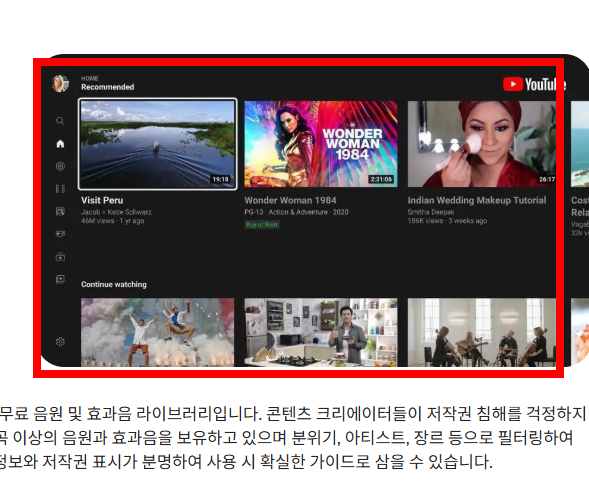Open the film strip Movies icon in sidebar
Image resolution: width=589 pixels, height=485 pixels.
point(60,189)
